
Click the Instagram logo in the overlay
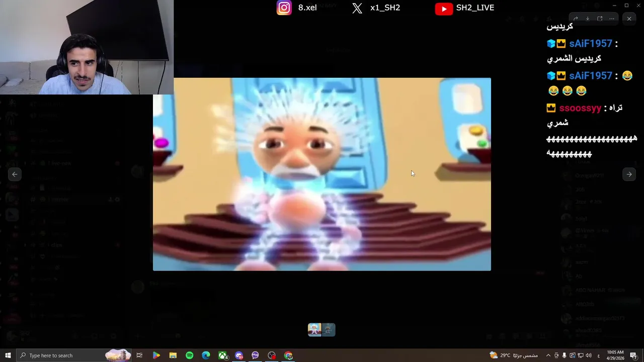coord(284,8)
